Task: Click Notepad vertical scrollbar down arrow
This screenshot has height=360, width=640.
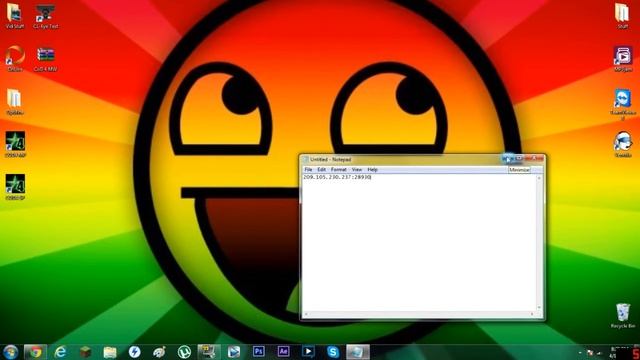Action: 539,308
